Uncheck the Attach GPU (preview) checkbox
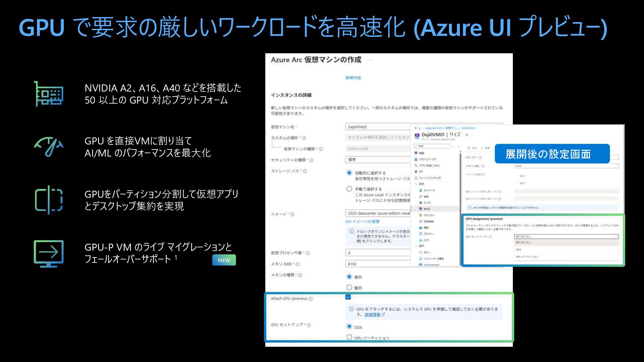The height and width of the screenshot is (362, 644). point(348,297)
